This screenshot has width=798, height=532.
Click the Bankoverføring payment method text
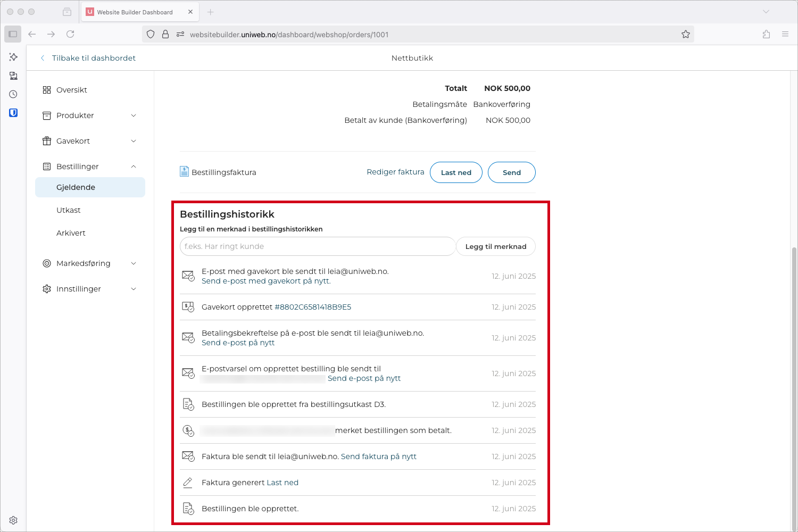tap(502, 104)
